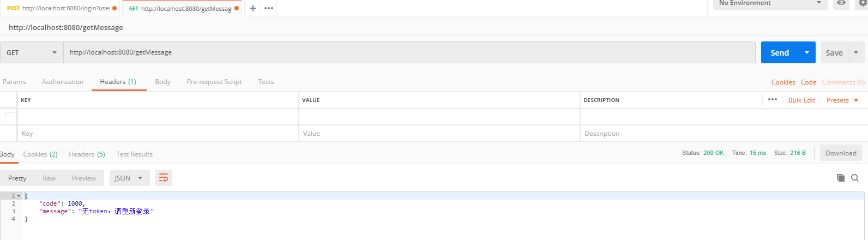Open the Send button dropdown arrow

807,52
